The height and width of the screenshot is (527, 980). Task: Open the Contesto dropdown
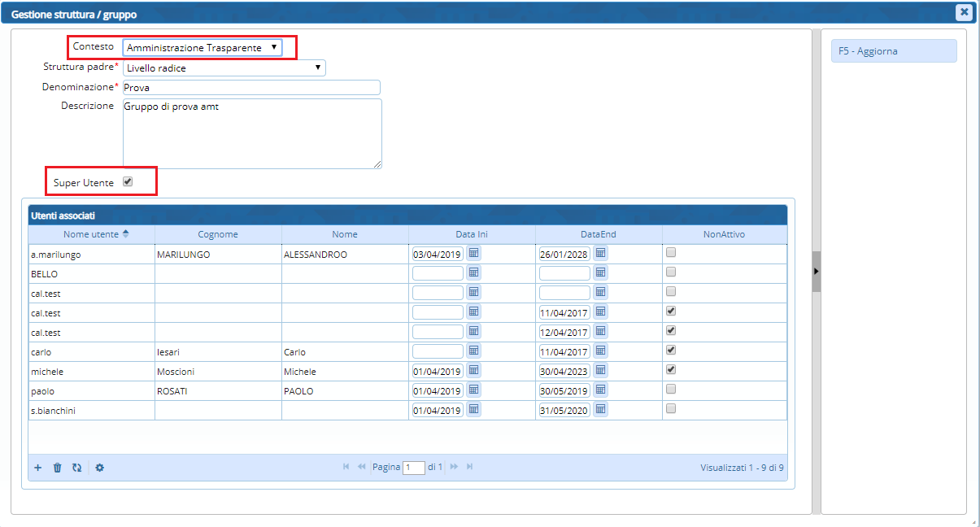203,48
